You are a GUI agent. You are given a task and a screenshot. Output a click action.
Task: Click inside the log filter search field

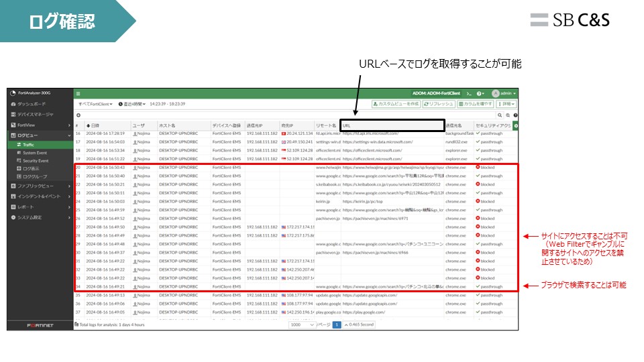pyautogui.click(x=288, y=115)
